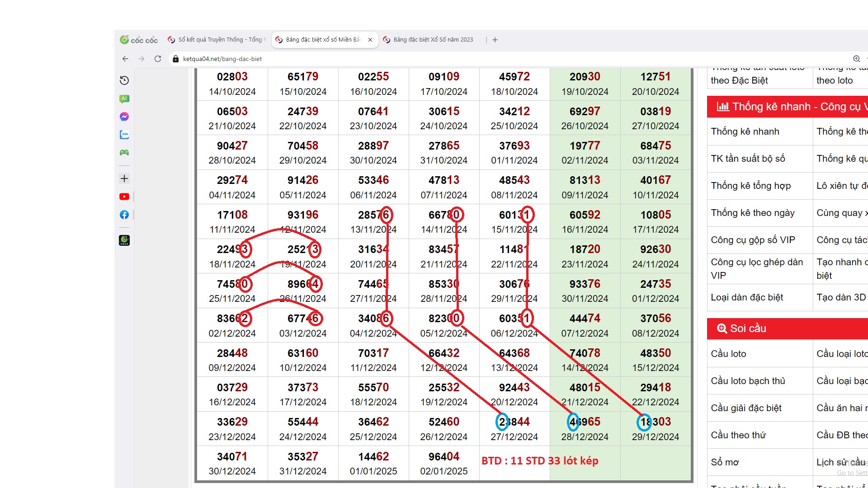Open games controller sidebar icon
Viewport: 868px width, 488px height.
tap(124, 153)
